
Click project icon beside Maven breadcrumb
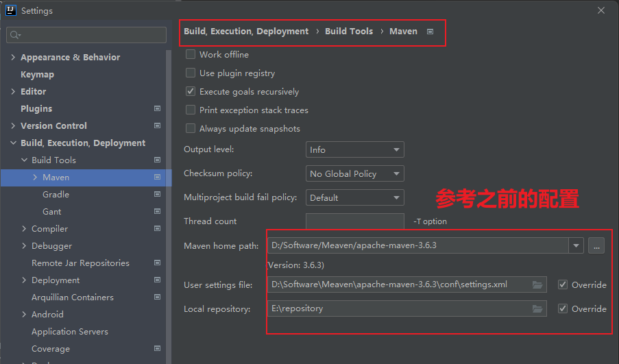[x=430, y=32]
